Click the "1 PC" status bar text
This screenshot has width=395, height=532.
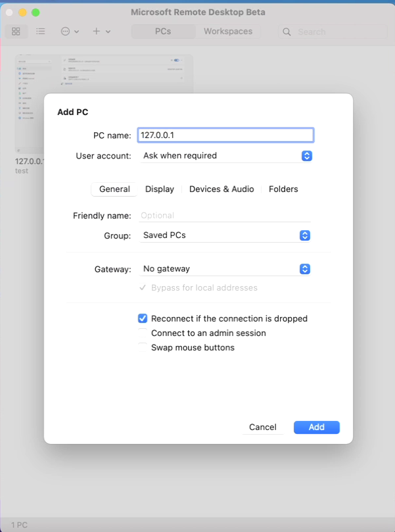[19, 525]
